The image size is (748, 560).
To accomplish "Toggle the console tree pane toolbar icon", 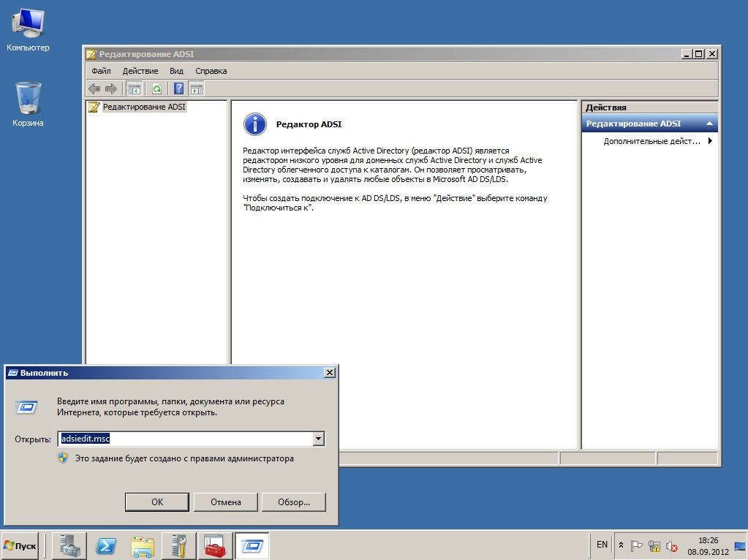I will [x=134, y=88].
